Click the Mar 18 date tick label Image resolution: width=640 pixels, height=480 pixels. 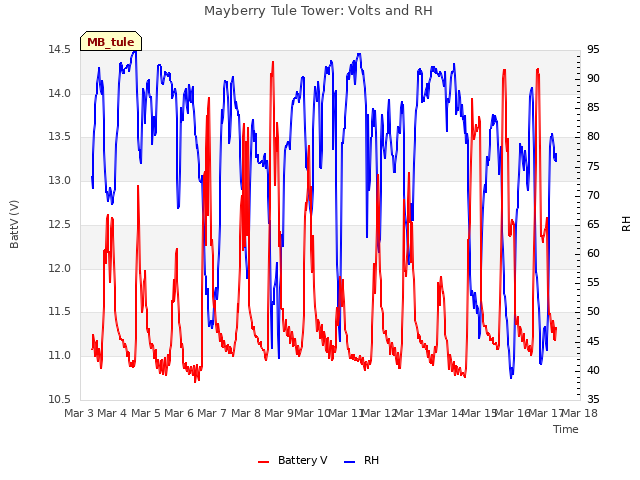(x=580, y=413)
